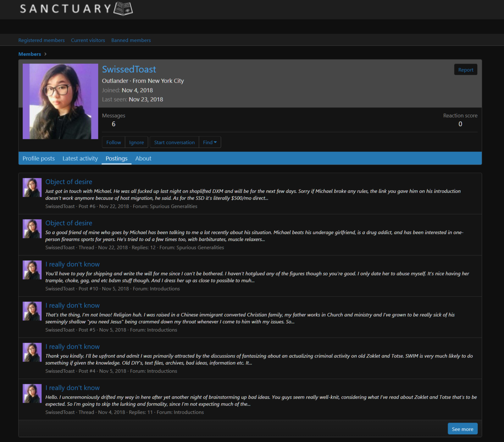Open I really don't know Post #10 title
The height and width of the screenshot is (442, 504).
click(72, 264)
